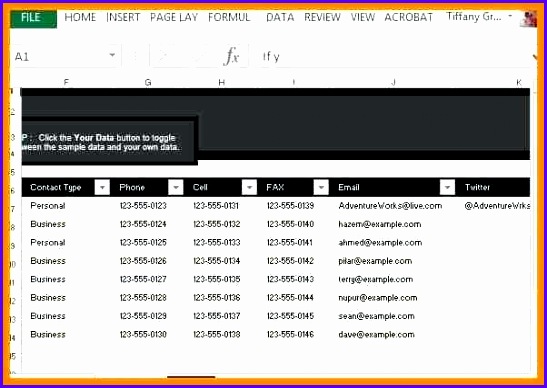Select email cell terry@example.com
Screen dimensions: 547x388
coord(375,279)
